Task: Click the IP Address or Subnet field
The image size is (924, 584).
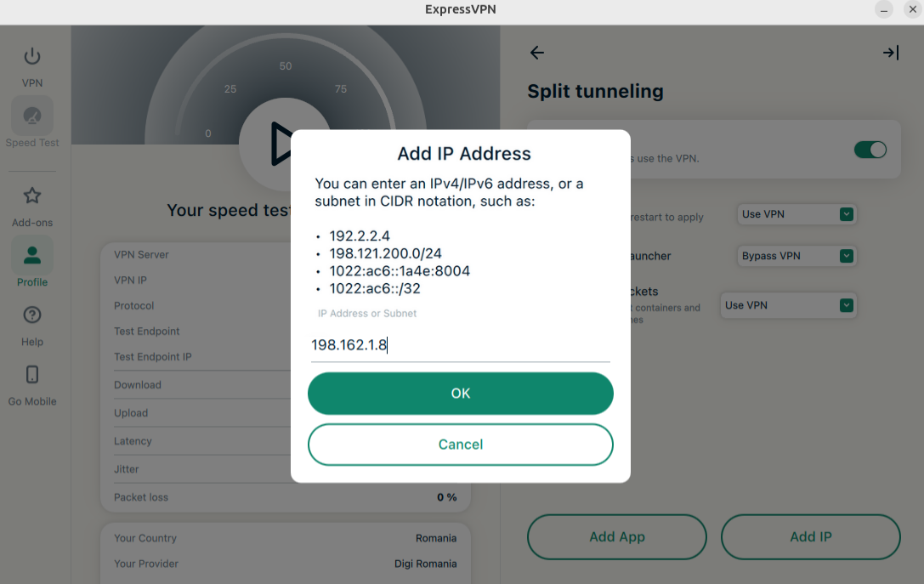Action: coord(460,345)
